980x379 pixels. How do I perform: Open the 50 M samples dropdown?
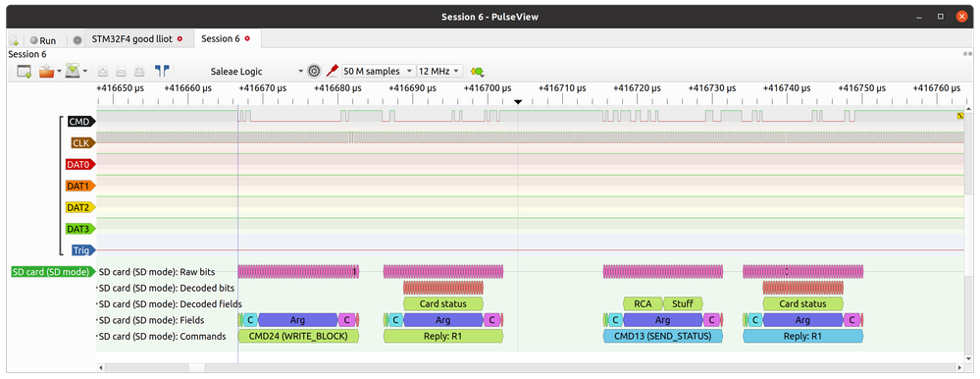[378, 72]
